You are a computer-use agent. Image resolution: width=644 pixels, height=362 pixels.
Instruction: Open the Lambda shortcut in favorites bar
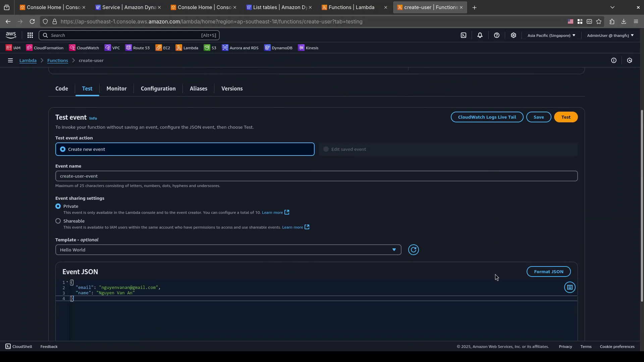click(x=187, y=48)
